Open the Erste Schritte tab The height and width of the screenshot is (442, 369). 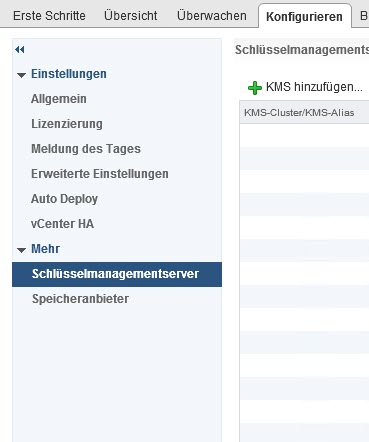(x=49, y=16)
